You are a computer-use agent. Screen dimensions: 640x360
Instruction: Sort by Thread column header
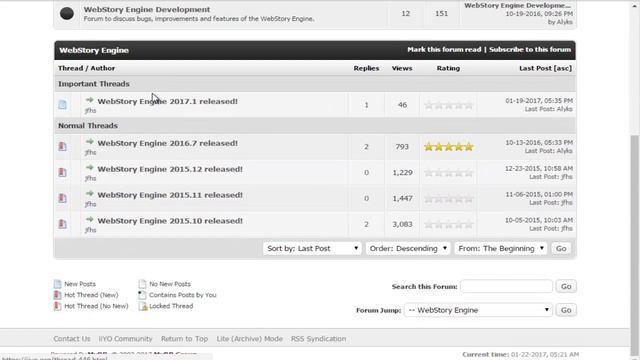71,68
